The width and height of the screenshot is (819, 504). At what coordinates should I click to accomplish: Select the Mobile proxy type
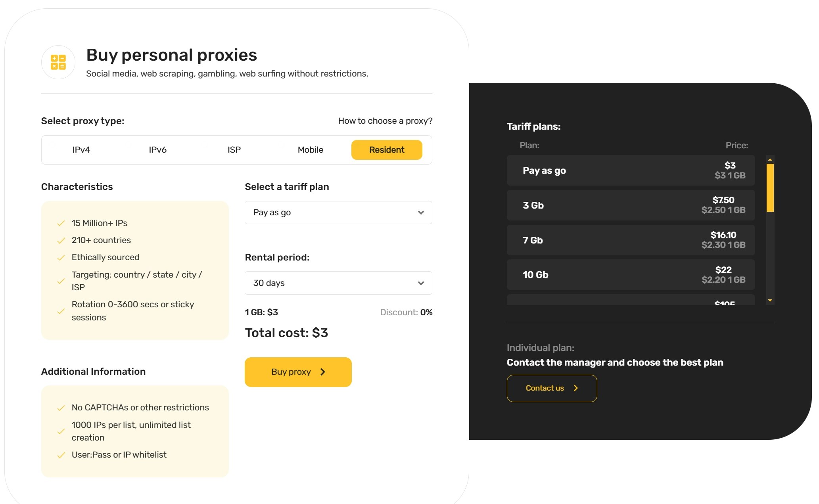click(x=311, y=150)
